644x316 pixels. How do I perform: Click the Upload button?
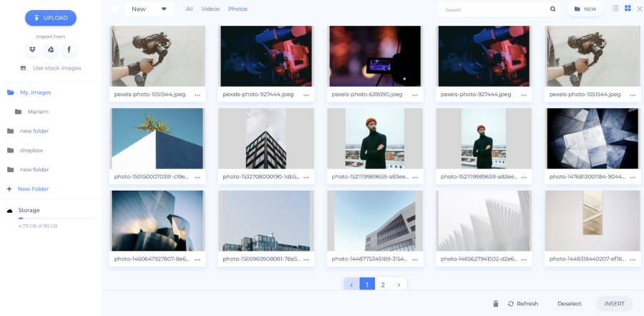click(x=51, y=18)
